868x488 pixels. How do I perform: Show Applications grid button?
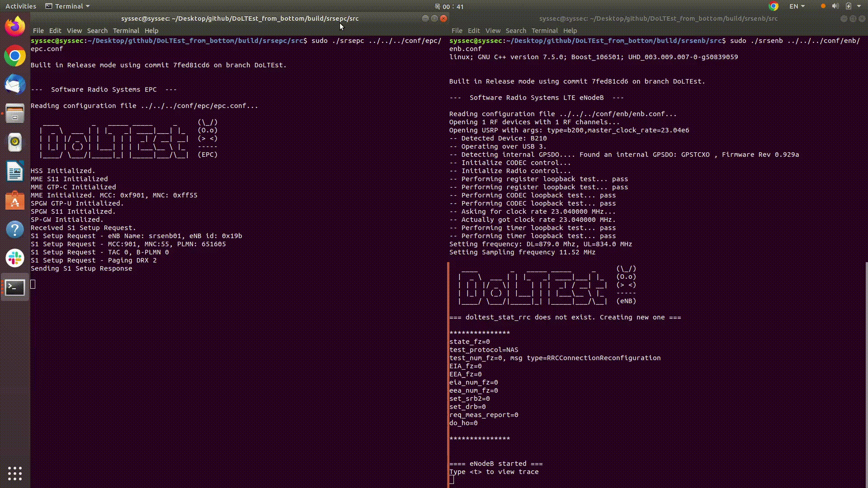(x=15, y=473)
